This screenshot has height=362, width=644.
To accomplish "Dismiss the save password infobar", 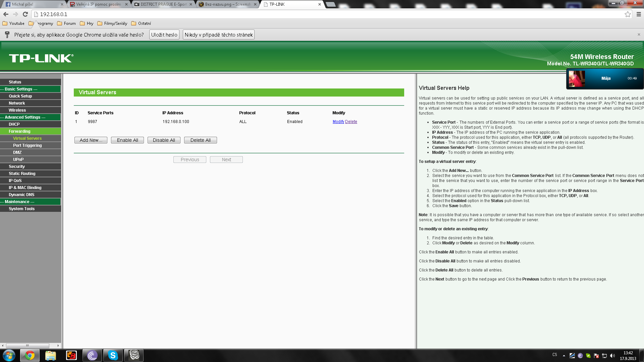I will coord(639,35).
